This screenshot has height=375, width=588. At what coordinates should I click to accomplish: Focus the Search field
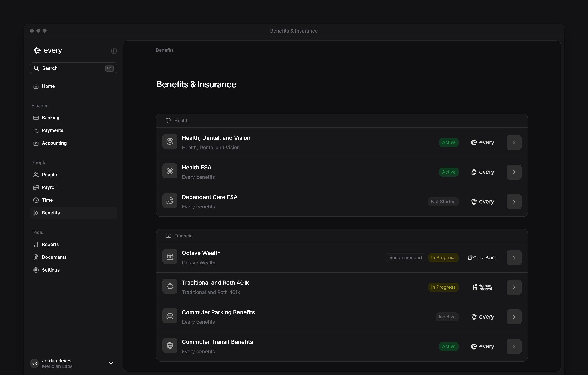(x=73, y=68)
